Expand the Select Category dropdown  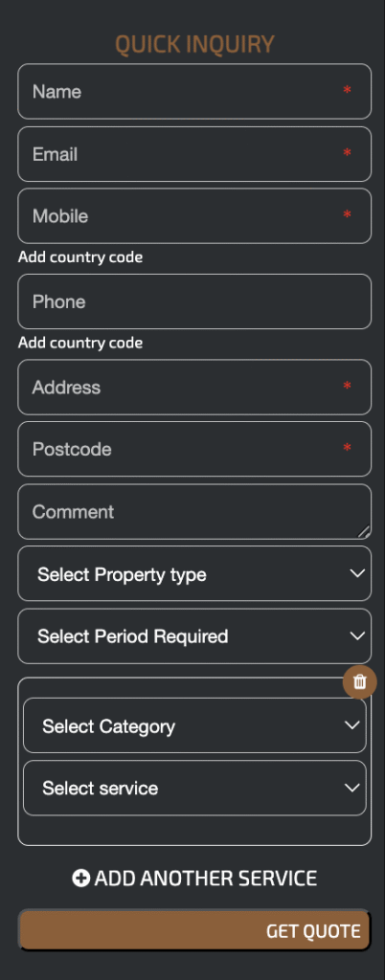pyautogui.click(x=194, y=725)
